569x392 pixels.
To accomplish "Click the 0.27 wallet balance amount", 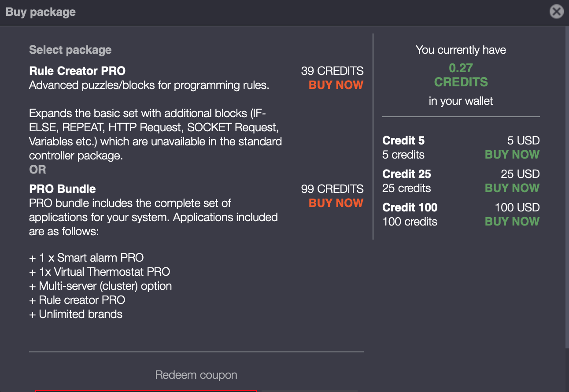I will [x=461, y=68].
